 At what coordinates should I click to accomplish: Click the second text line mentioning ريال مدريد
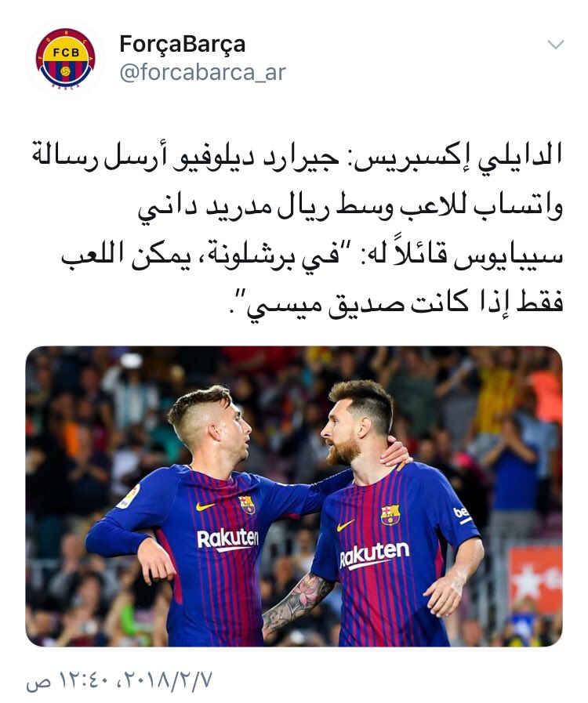350,207
